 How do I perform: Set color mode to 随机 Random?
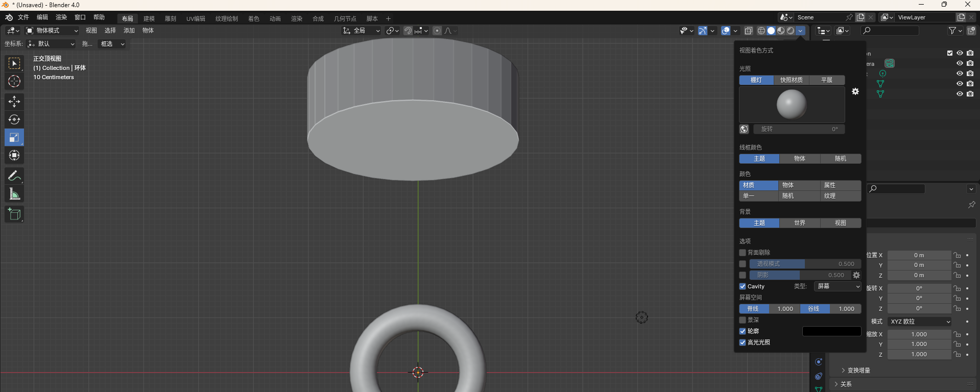788,196
